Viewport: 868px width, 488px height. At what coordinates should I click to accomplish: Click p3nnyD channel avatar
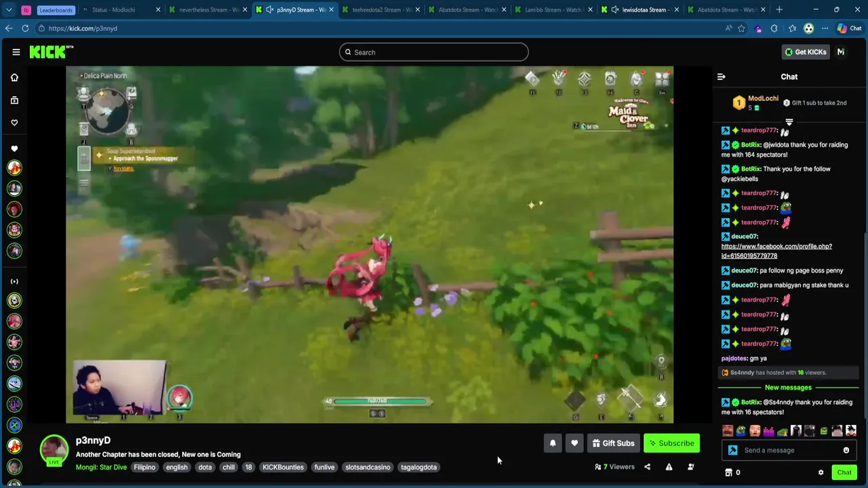pos(54,449)
